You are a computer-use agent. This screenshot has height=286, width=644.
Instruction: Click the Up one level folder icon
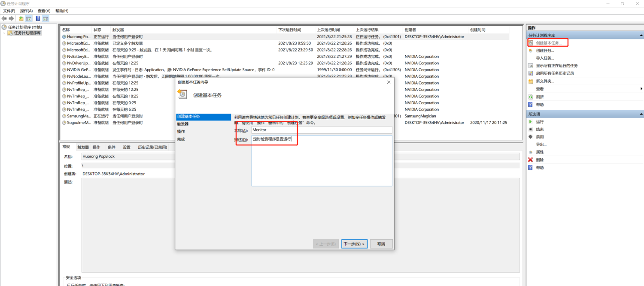click(x=21, y=18)
